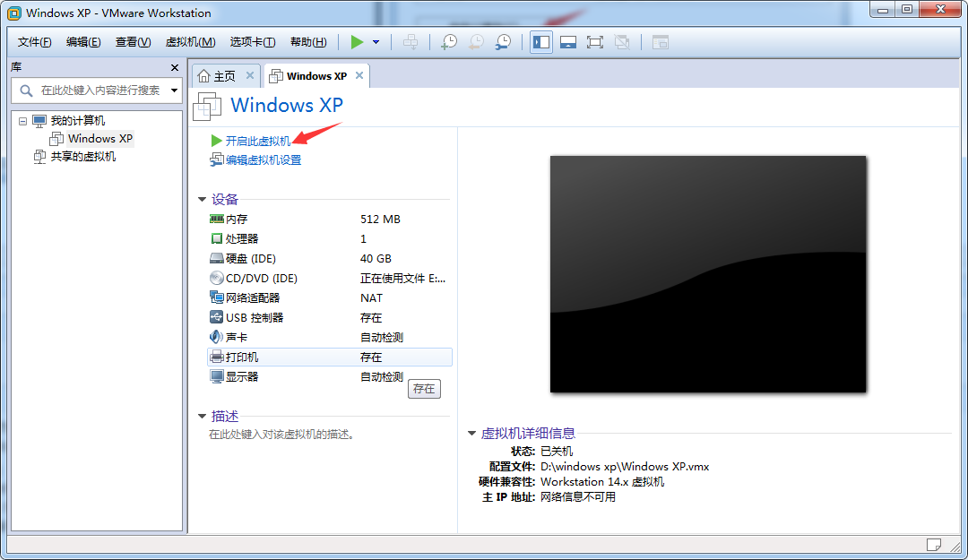Close the 库 library panel
The image size is (968, 560).
175,67
